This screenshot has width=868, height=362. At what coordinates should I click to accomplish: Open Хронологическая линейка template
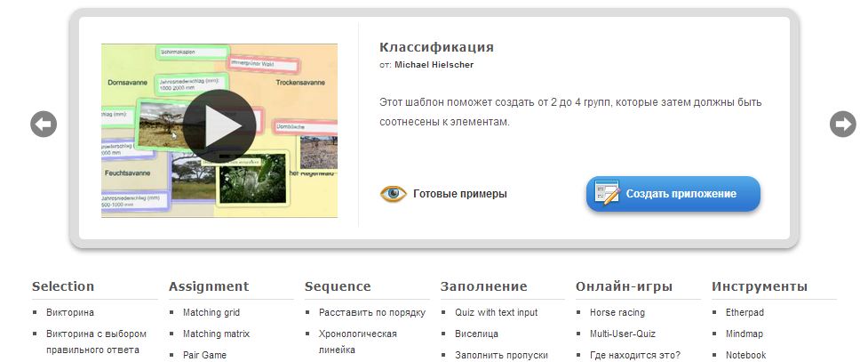358,342
